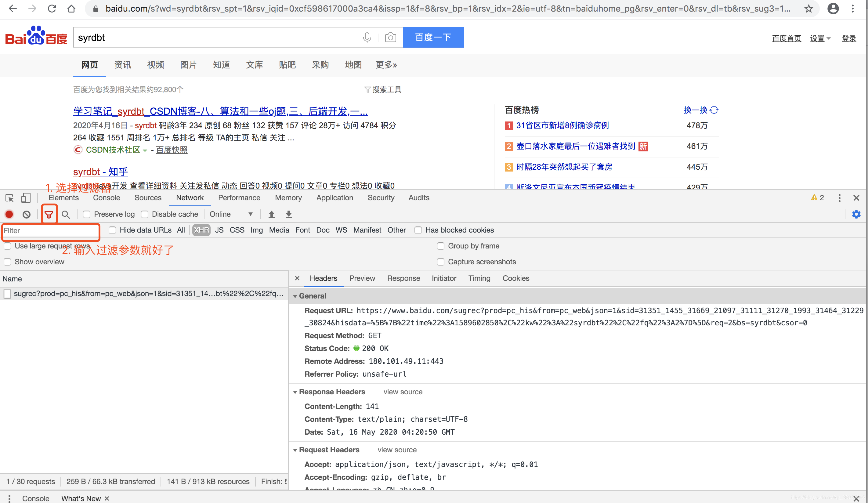868x503 pixels.
Task: Tick the sugrec request row checkbox
Action: tap(7, 294)
